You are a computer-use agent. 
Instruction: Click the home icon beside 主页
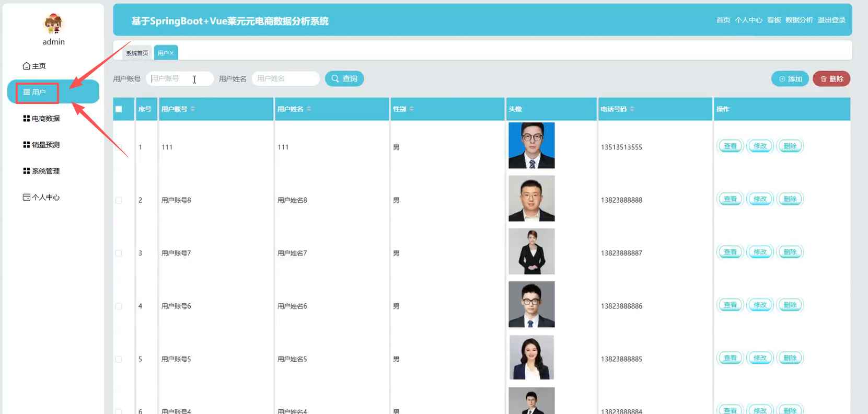click(x=26, y=66)
